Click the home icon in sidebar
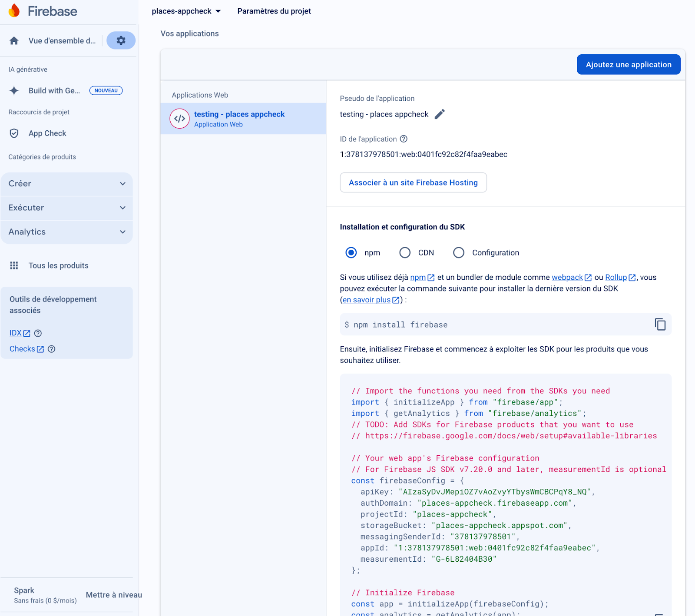695x616 pixels. [x=14, y=41]
